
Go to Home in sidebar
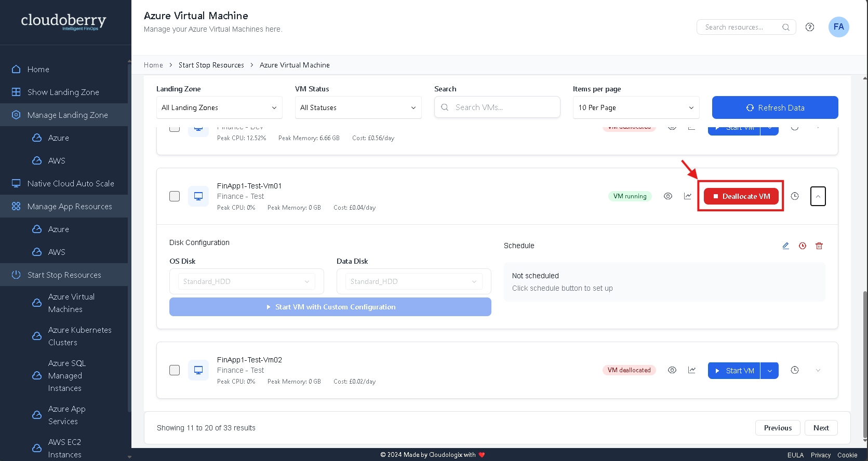[64, 69]
